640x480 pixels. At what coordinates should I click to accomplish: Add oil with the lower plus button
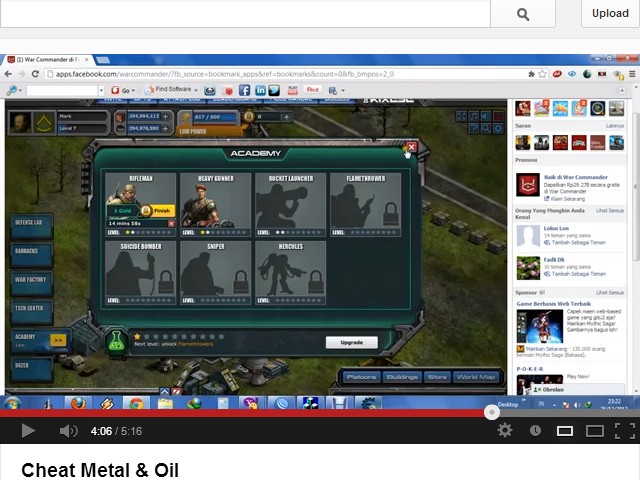coord(166,128)
